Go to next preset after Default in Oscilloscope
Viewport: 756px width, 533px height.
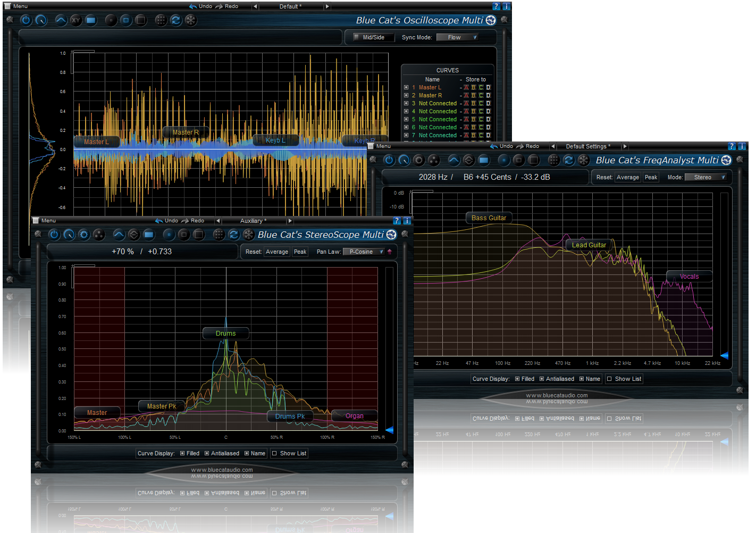pos(327,6)
